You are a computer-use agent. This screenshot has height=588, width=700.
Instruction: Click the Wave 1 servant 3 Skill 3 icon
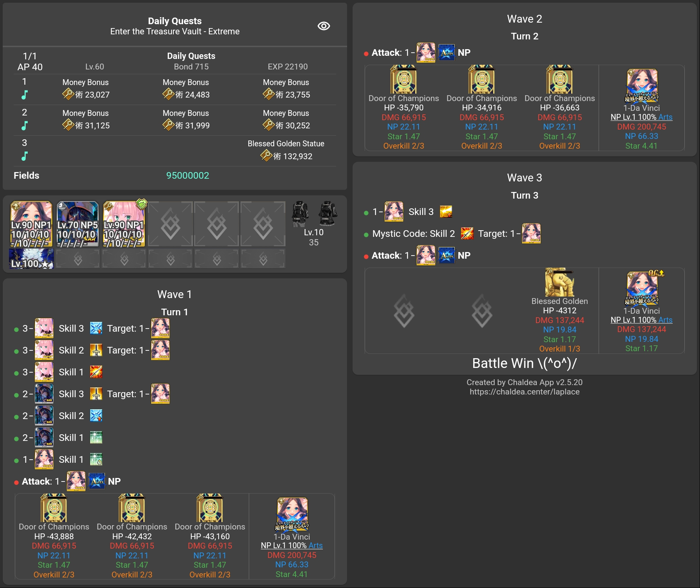[x=96, y=329]
